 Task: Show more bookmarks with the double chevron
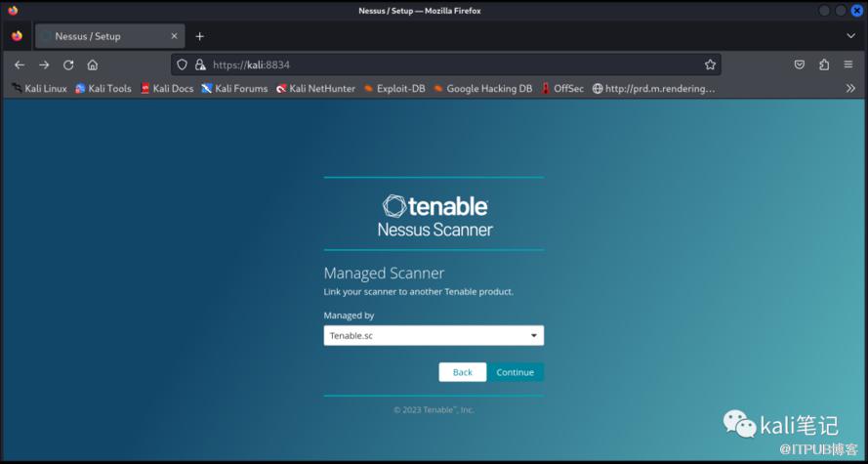(850, 89)
